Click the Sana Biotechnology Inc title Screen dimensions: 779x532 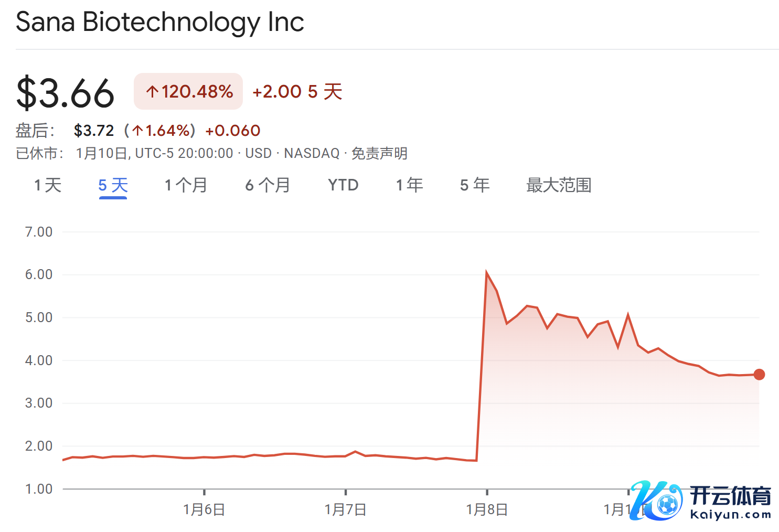coord(160,22)
